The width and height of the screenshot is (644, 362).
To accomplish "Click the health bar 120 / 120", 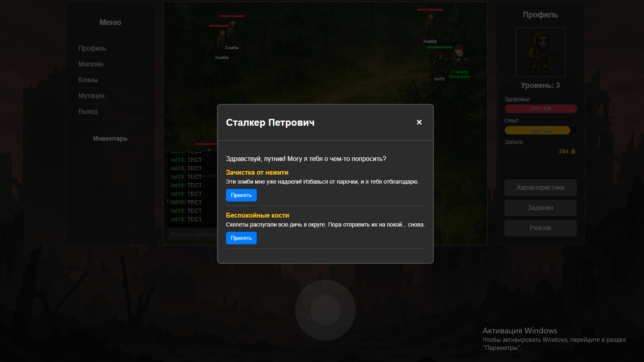I will point(540,109).
